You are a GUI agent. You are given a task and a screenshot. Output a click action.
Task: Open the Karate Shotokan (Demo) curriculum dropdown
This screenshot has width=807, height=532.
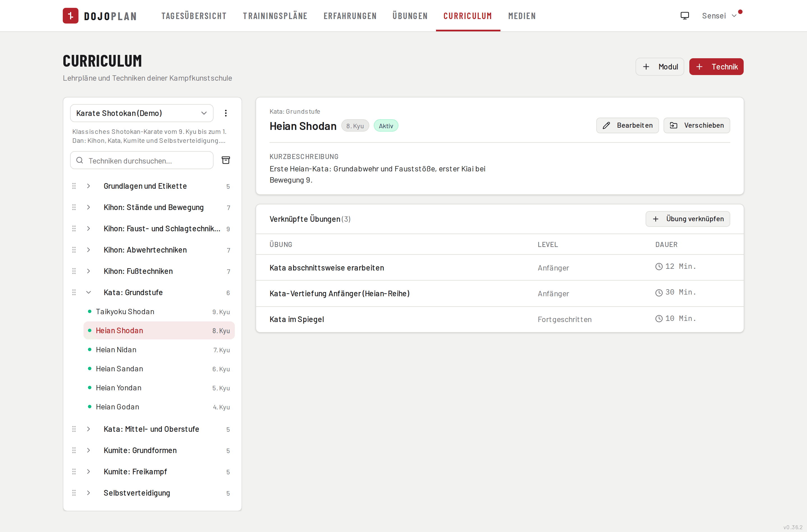coord(142,113)
